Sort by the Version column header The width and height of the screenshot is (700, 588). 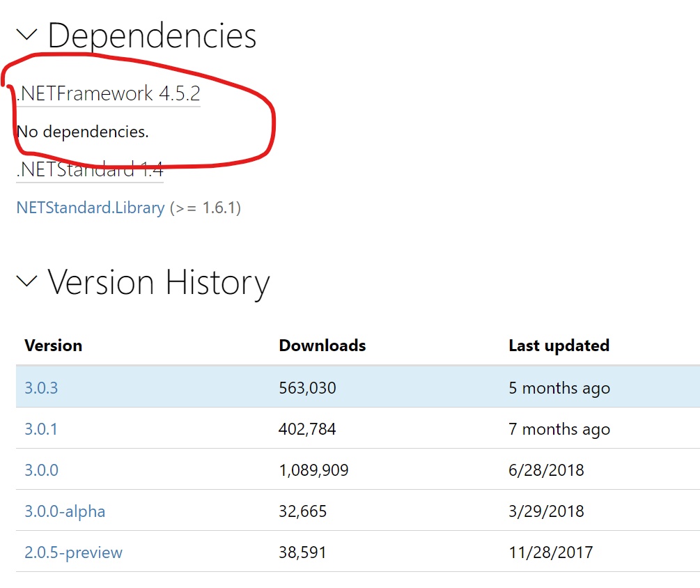(x=52, y=345)
